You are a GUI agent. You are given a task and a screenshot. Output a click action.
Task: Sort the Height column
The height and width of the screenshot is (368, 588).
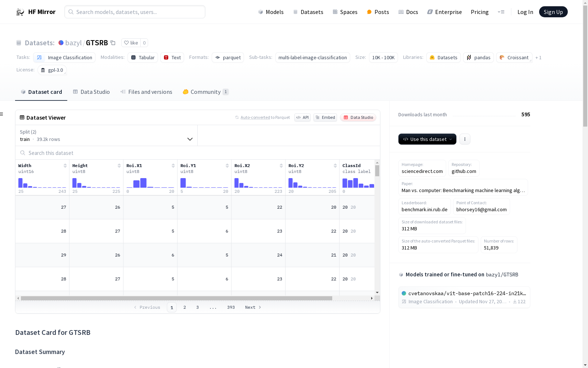click(119, 166)
